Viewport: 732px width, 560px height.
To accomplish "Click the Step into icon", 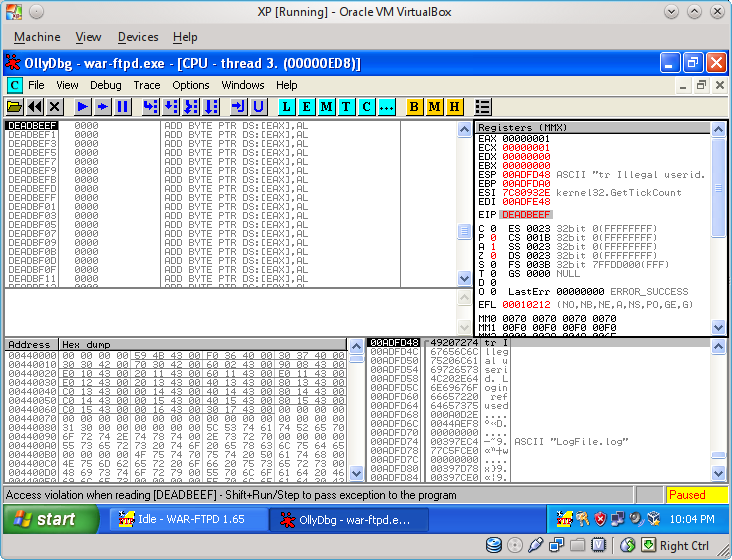I will coord(151,107).
